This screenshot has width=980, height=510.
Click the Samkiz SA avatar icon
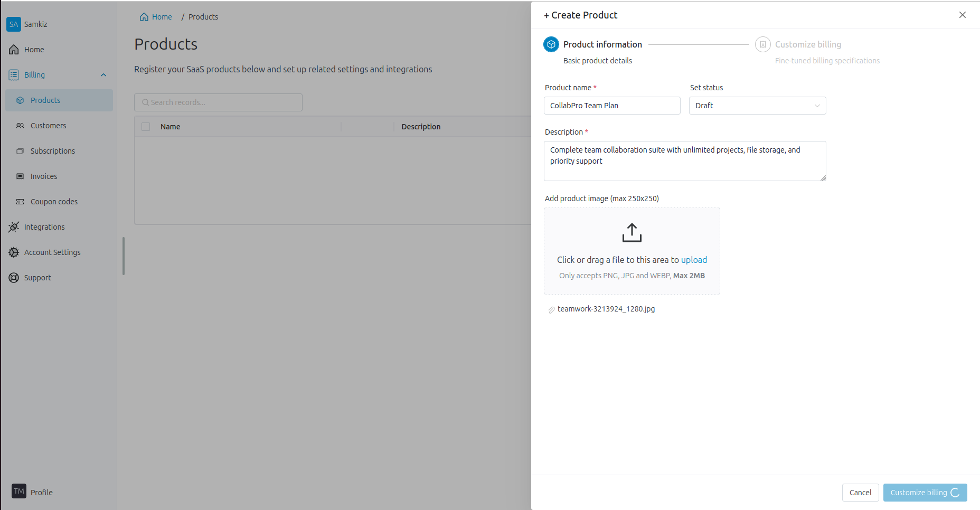tap(14, 24)
